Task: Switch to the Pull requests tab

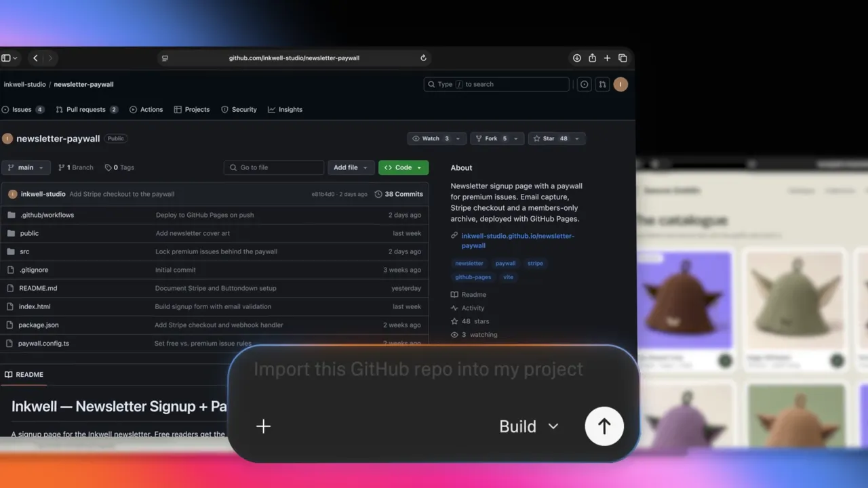Action: (87, 110)
